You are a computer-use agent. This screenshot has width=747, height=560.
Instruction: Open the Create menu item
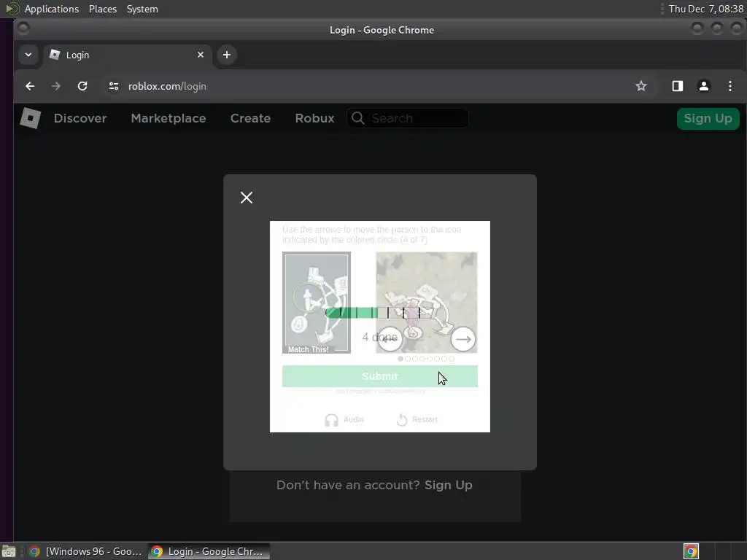[x=250, y=118]
